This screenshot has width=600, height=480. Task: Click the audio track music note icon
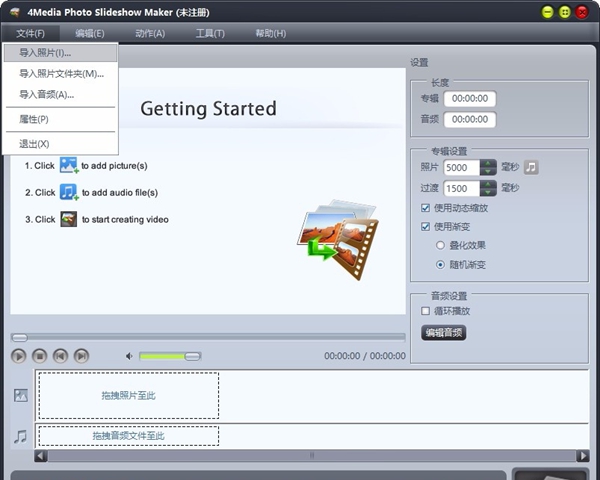(x=20, y=436)
